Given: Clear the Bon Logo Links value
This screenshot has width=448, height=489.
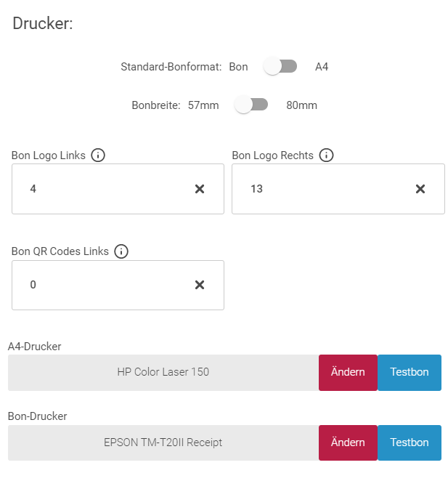Looking at the screenshot, I should pos(200,189).
